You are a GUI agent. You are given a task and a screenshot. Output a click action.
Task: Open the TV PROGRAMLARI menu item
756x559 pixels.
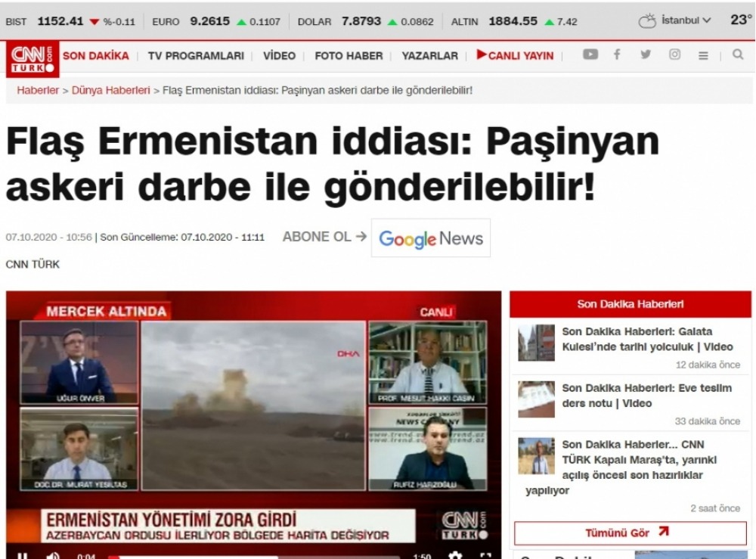click(x=196, y=55)
